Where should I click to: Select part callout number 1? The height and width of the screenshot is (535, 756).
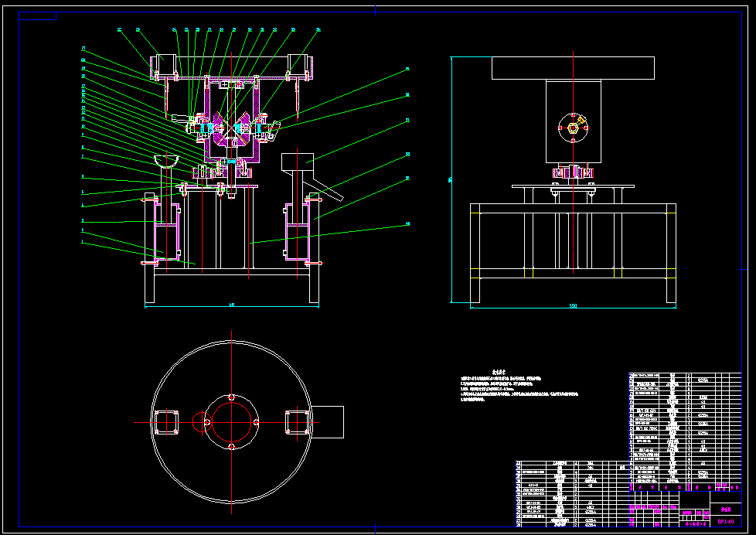pos(83,242)
